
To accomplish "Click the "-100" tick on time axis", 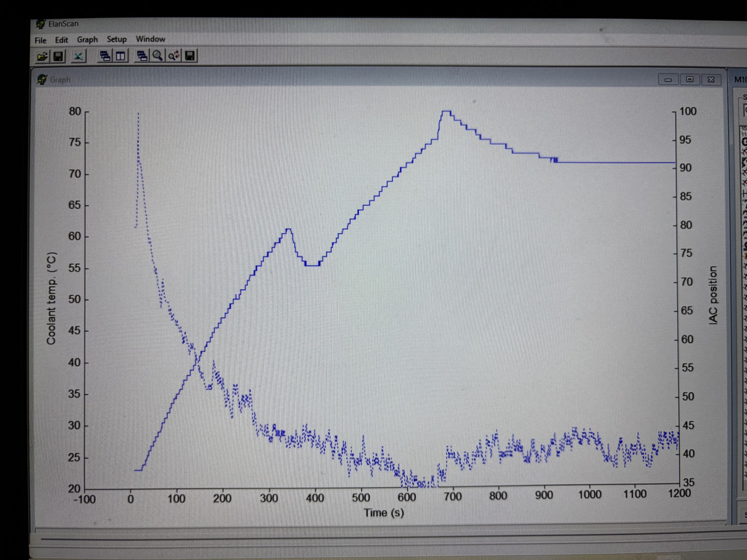I will click(x=84, y=499).
